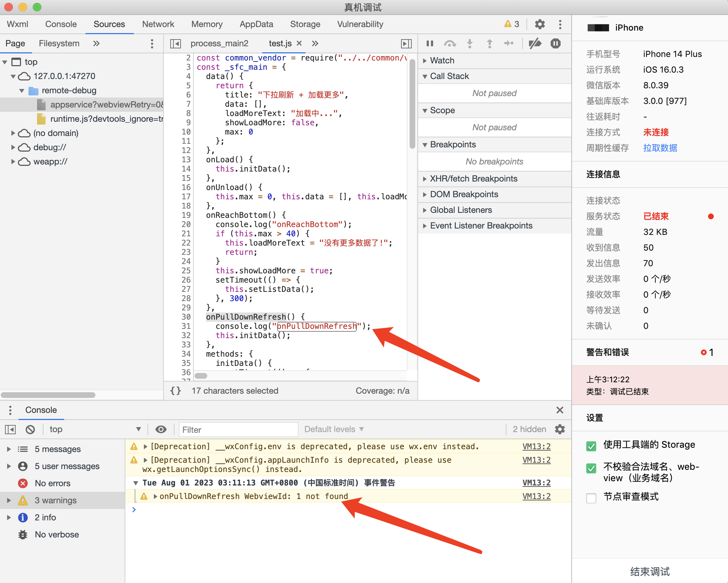
Task: Click the live expression eye icon
Action: (161, 429)
